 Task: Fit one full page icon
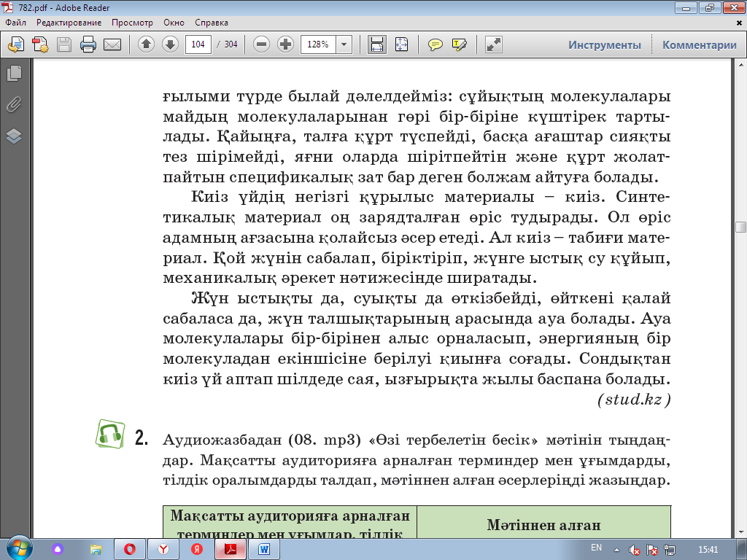click(402, 44)
